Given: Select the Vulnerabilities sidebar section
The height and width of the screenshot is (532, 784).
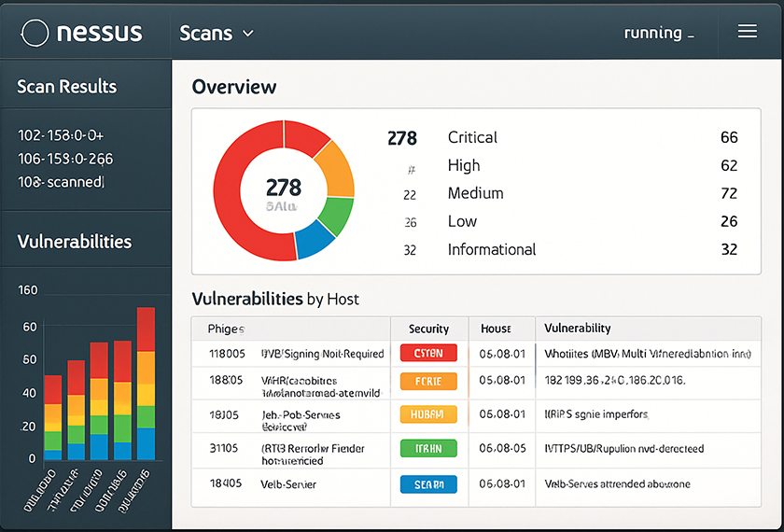Looking at the screenshot, I should (x=75, y=242).
